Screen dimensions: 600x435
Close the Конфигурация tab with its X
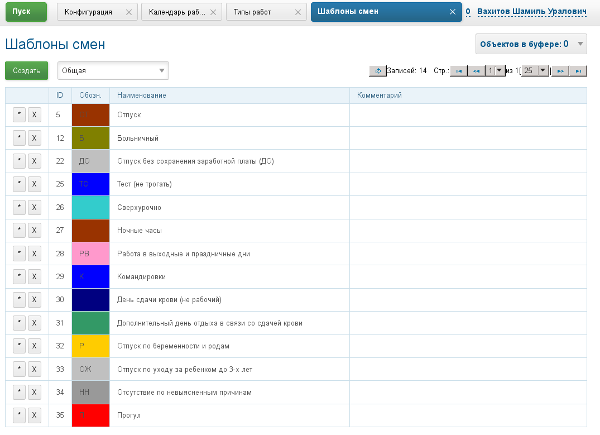click(x=129, y=12)
